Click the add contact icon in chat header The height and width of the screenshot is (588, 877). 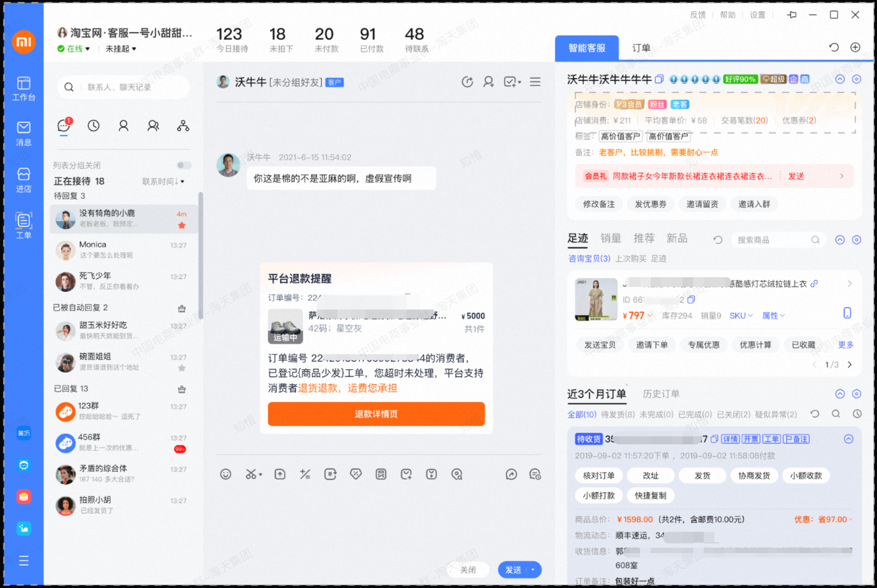488,82
